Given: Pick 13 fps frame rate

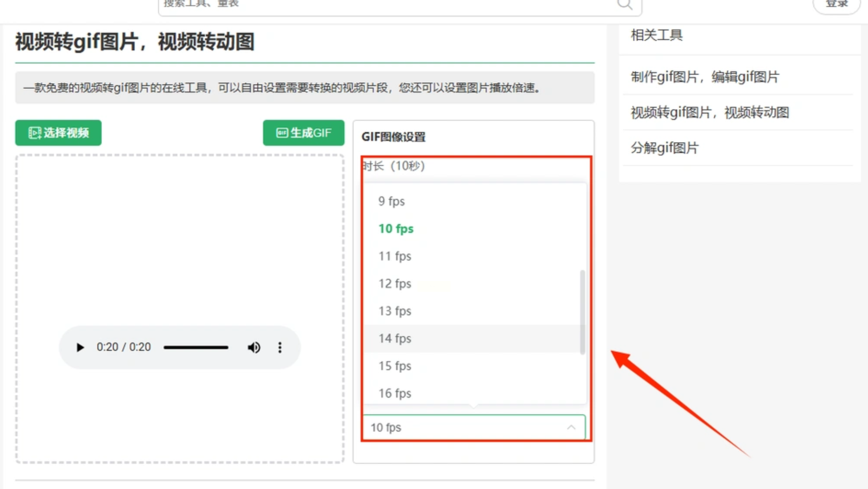Looking at the screenshot, I should click(394, 311).
